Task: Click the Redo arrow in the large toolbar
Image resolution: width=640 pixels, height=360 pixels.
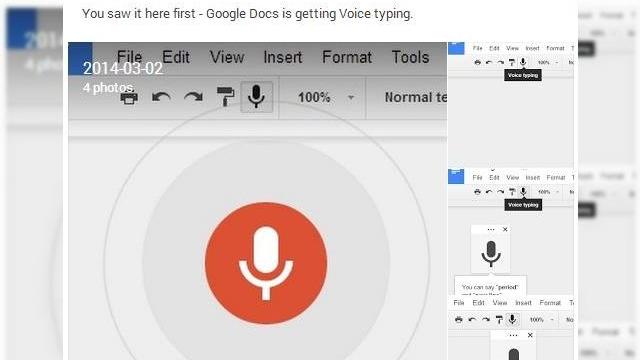Action: click(193, 97)
